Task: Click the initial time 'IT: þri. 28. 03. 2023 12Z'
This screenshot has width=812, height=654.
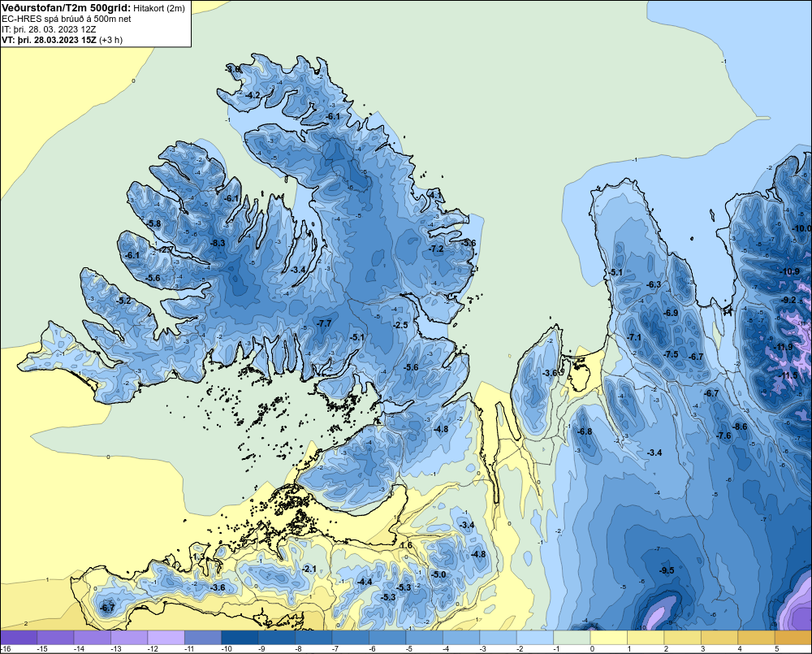Action: 49,29
